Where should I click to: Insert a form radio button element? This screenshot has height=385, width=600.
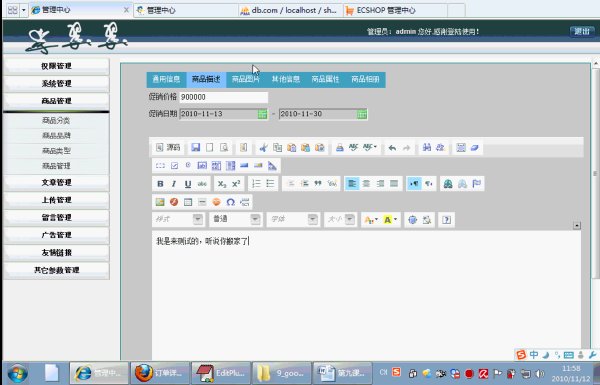(188, 165)
